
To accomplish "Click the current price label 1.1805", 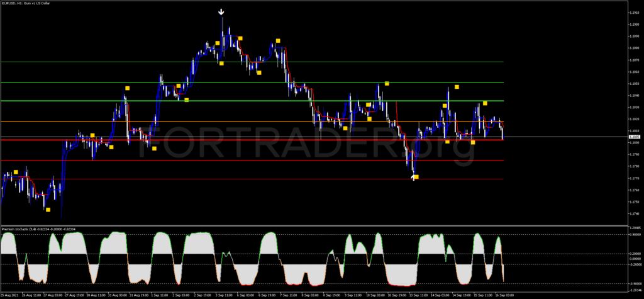I will [x=634, y=137].
